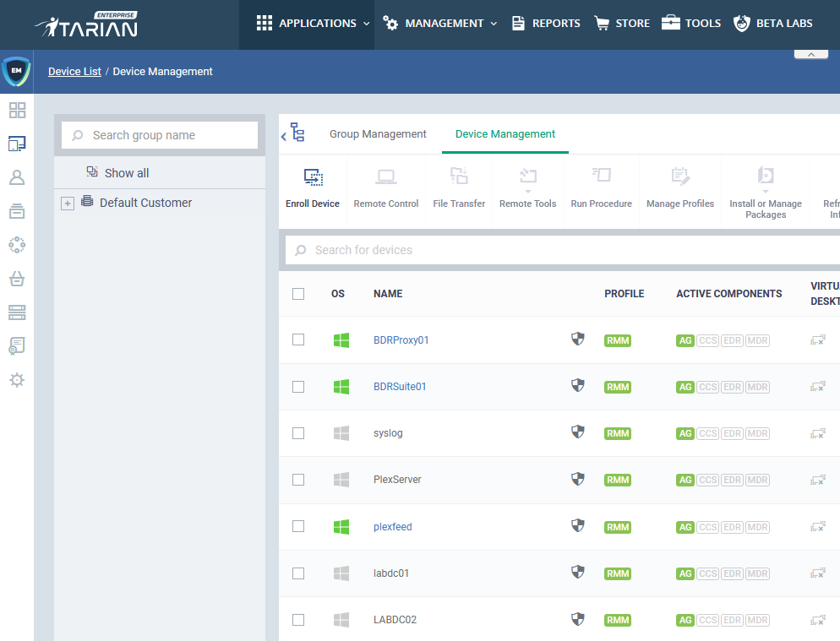The image size is (840, 641).
Task: Check the plexfeed row checkbox
Action: pos(298,526)
